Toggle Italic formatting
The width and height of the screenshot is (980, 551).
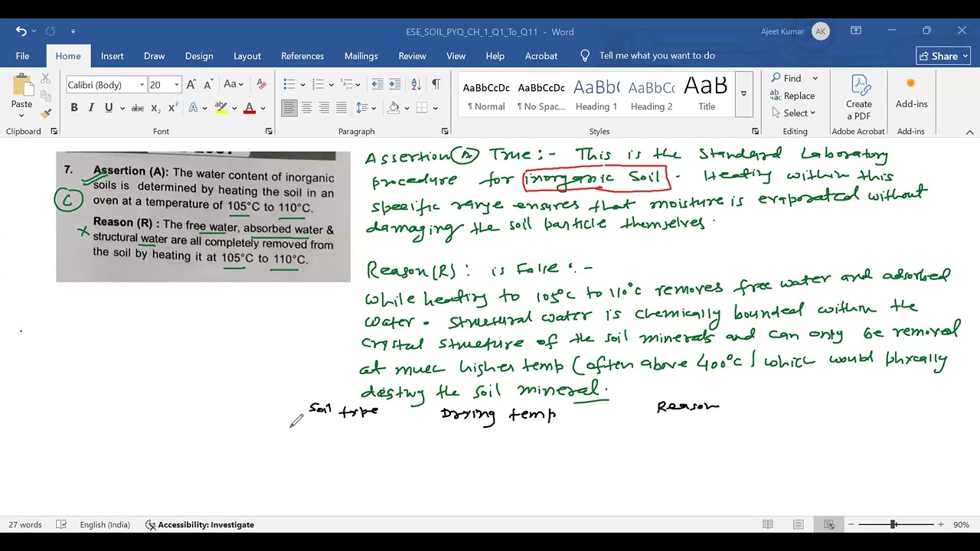click(x=91, y=108)
